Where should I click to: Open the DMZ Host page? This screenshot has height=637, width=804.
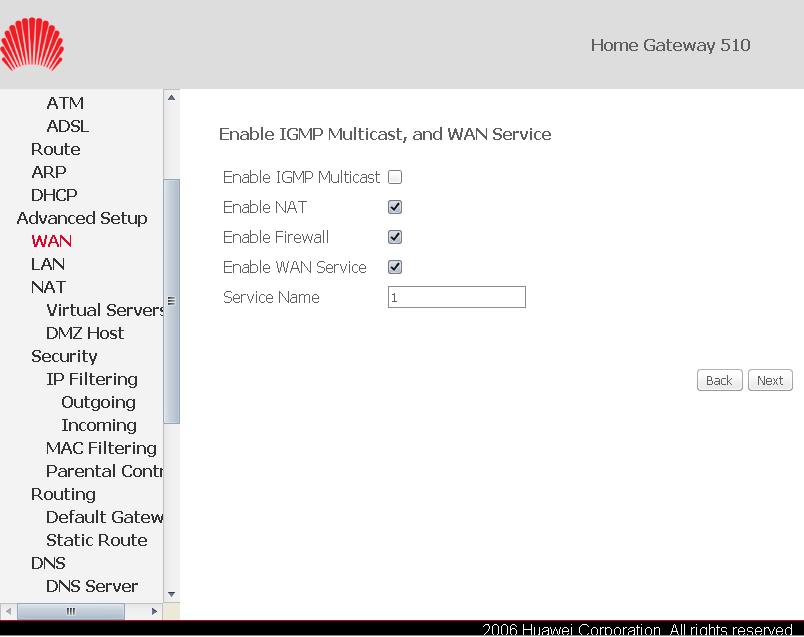85,333
